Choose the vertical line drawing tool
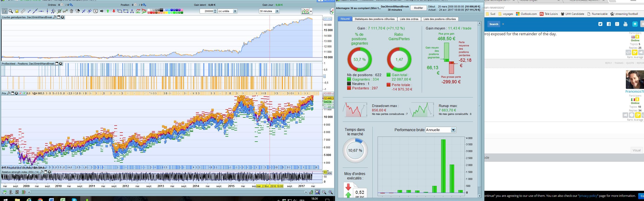This screenshot has width=644, height=201. tap(47, 11)
